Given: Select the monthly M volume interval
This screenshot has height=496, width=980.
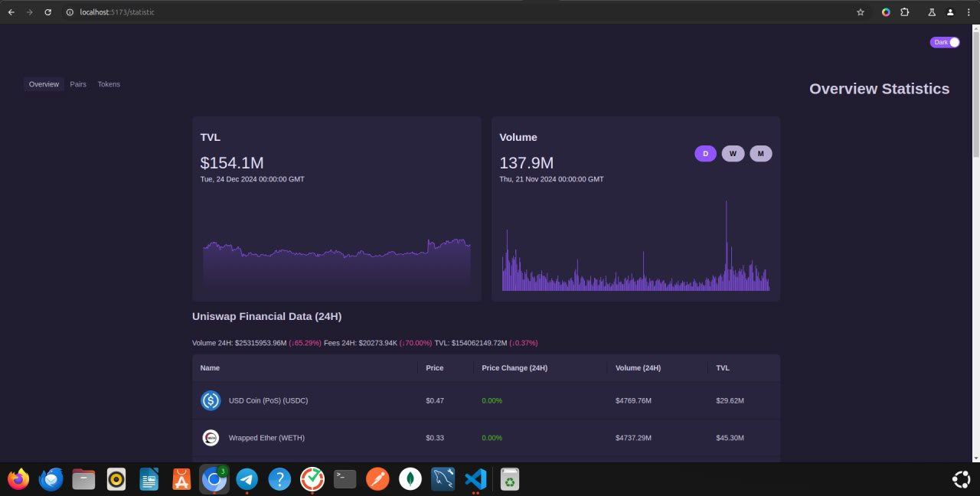Looking at the screenshot, I should point(760,154).
